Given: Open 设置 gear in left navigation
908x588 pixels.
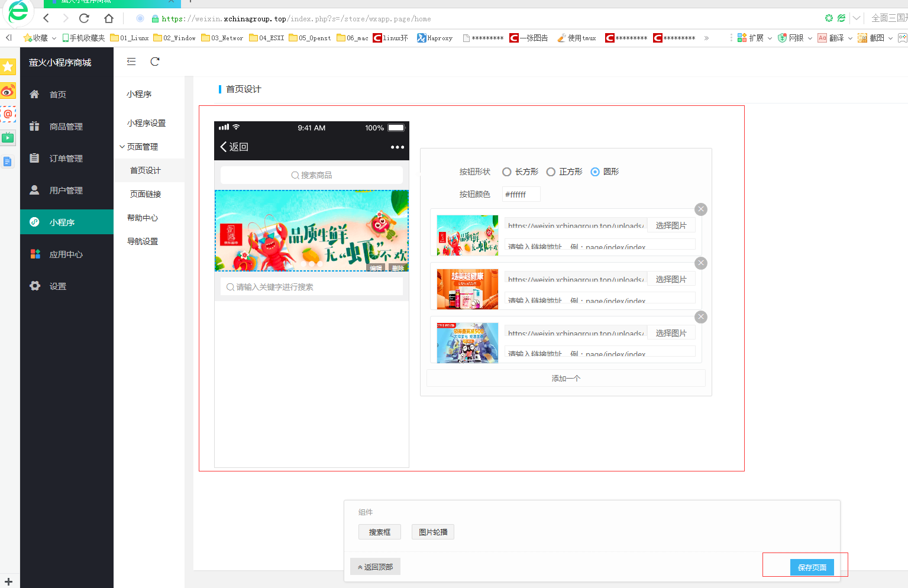Looking at the screenshot, I should (57, 286).
